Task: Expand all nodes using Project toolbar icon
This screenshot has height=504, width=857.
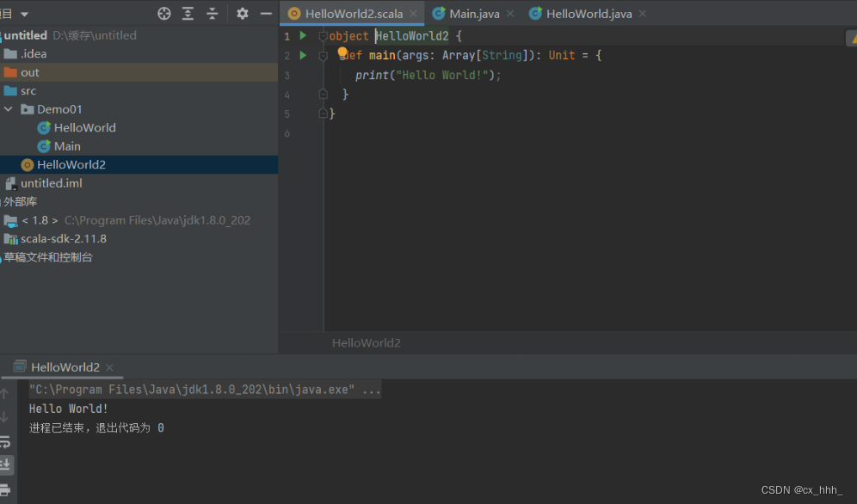Action: pyautogui.click(x=188, y=13)
